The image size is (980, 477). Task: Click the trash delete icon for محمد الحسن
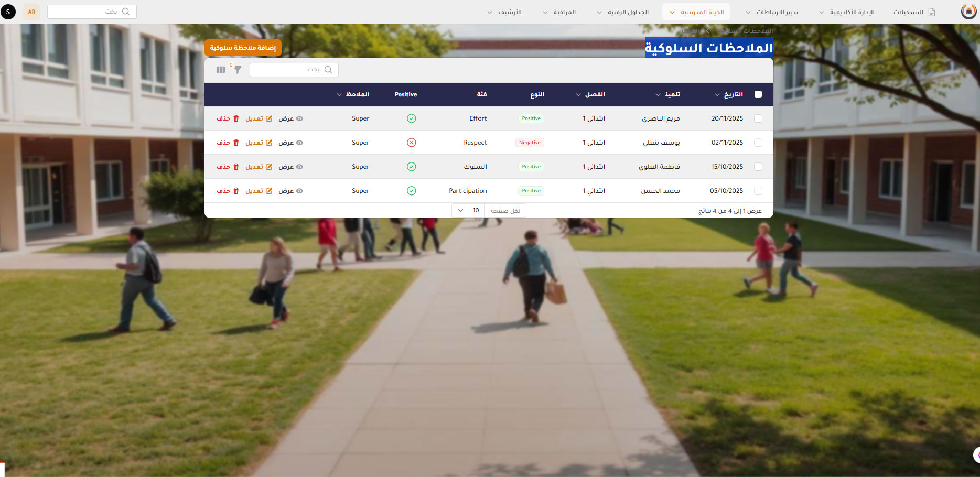tap(236, 191)
